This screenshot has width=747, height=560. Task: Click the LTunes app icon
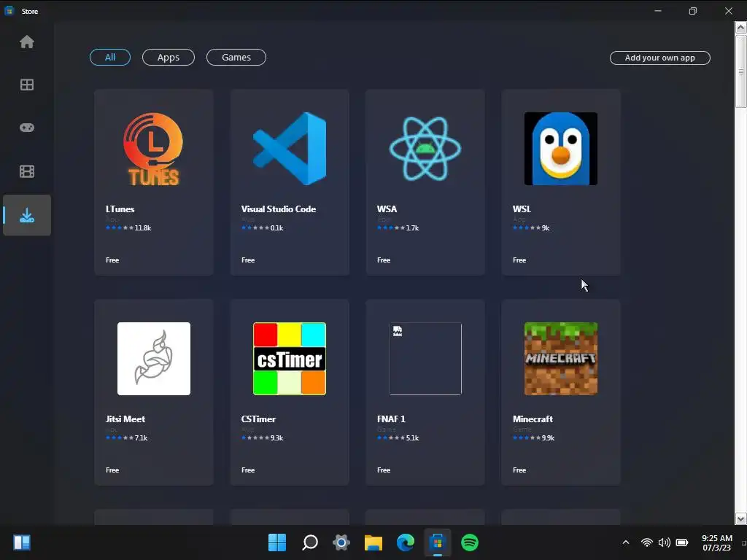[153, 149]
